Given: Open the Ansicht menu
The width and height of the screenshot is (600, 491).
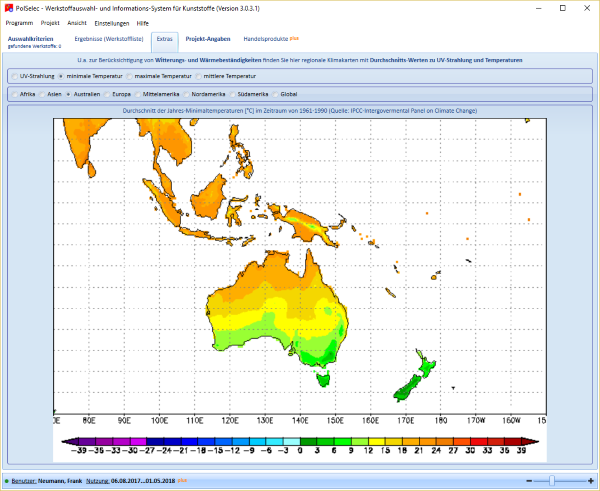Looking at the screenshot, I should click(77, 23).
